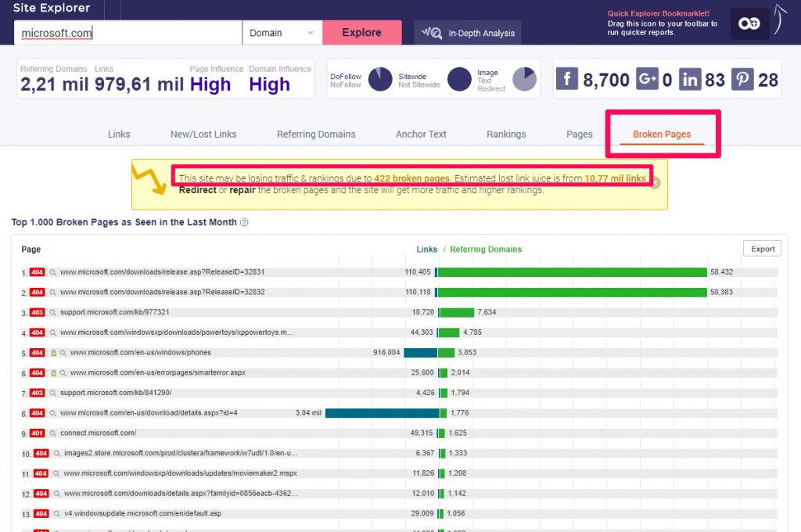Click the Quick Explorer bookmarklet icon
The height and width of the screenshot is (532, 801).
pos(749,23)
